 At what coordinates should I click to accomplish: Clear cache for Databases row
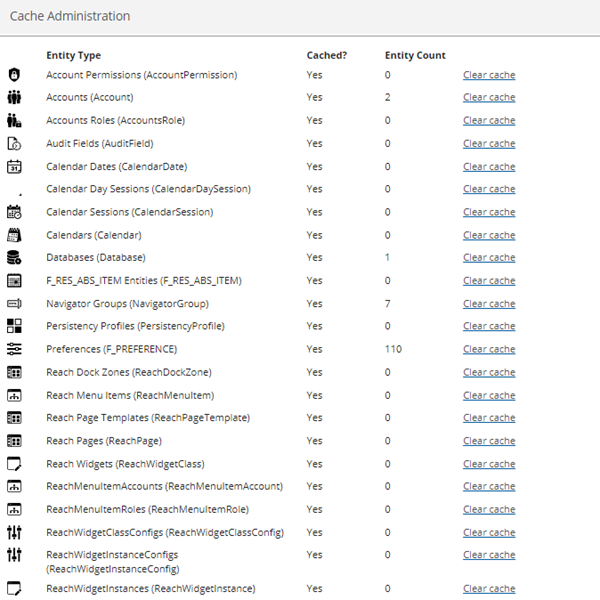pyautogui.click(x=489, y=258)
